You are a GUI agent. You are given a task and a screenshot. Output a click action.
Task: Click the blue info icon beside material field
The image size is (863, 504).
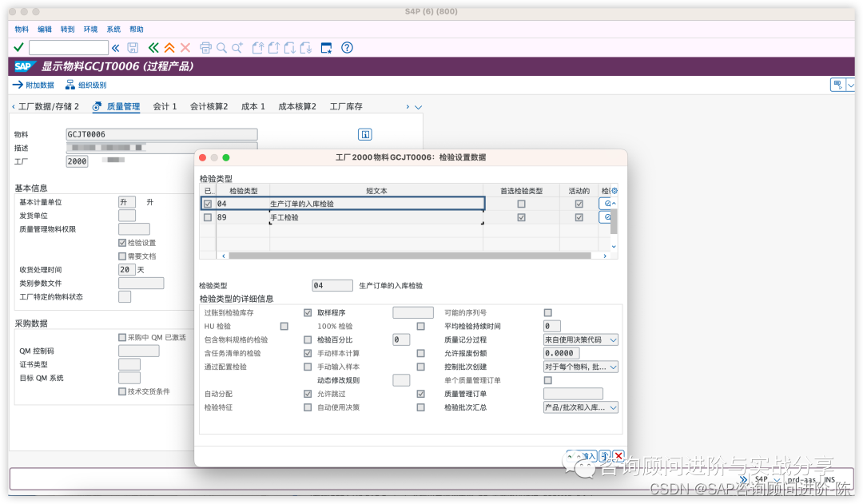(x=365, y=134)
